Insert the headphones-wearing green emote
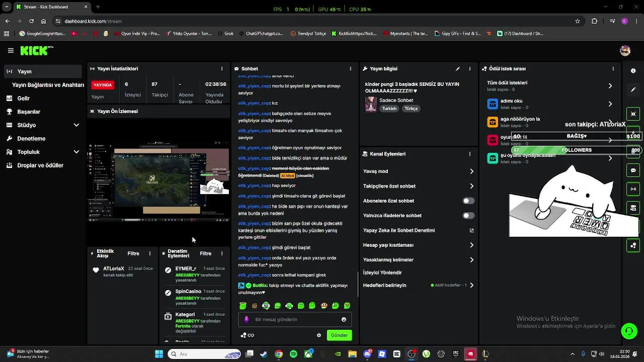 pos(289,306)
